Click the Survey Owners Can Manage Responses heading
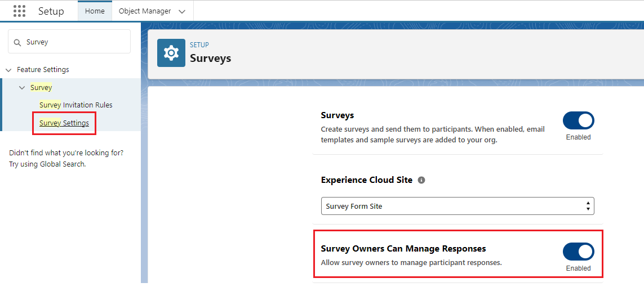Viewport: 644px width, 287px height. (403, 249)
